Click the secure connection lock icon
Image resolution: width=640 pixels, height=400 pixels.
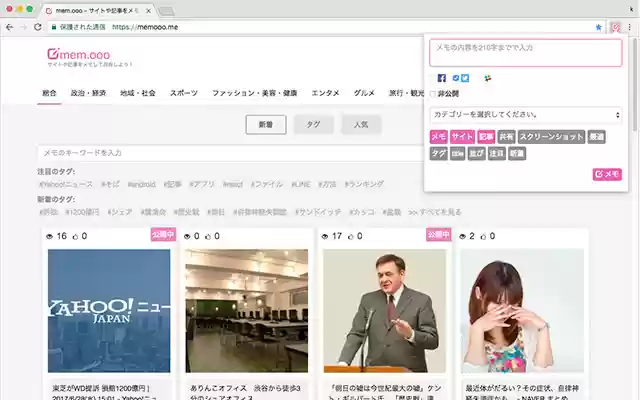[53, 27]
